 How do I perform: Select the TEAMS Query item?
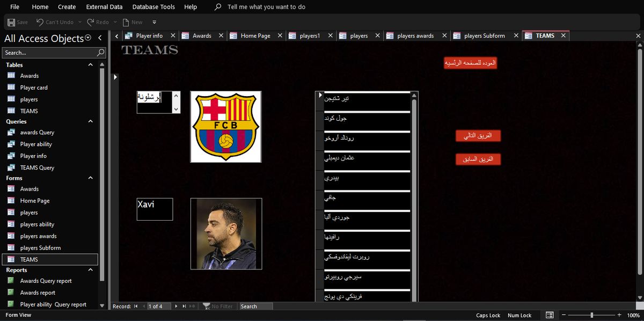point(50,167)
